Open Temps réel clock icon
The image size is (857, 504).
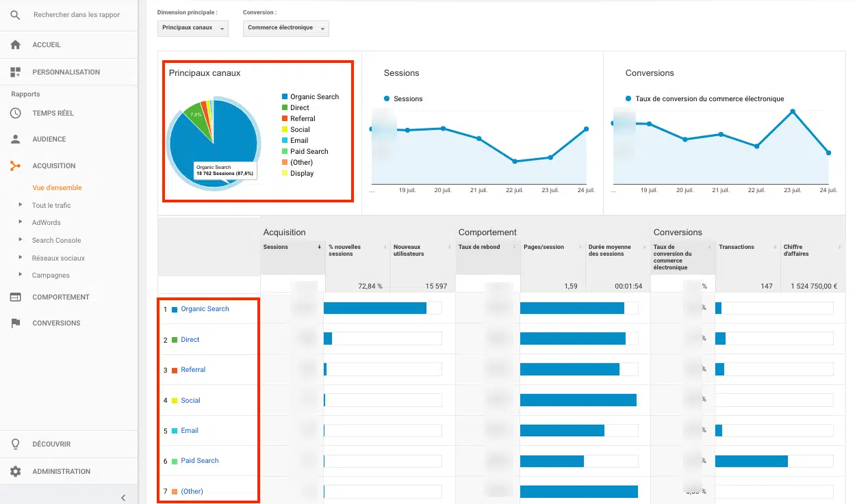[16, 113]
